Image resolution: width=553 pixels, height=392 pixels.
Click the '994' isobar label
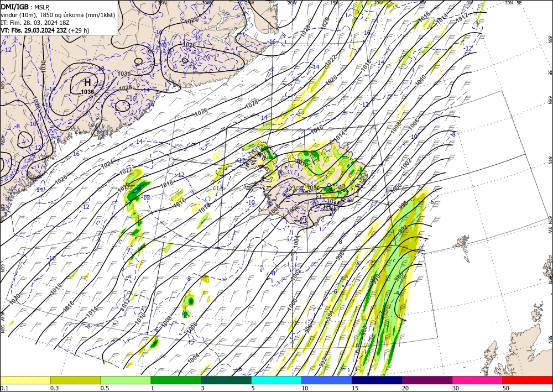point(330,316)
